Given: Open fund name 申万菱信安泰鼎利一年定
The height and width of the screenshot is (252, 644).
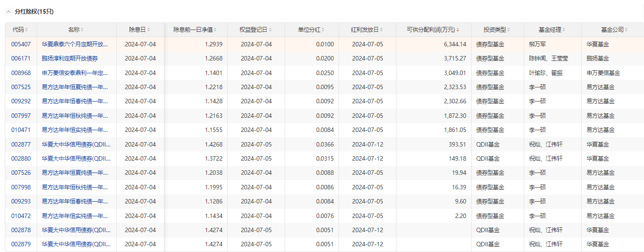Looking at the screenshot, I should (75, 73).
